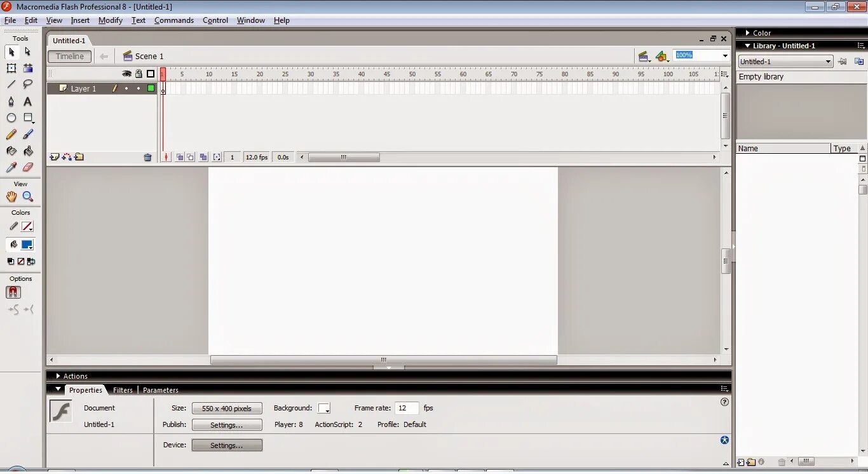The height and width of the screenshot is (474, 868).
Task: Select the Ink Bottle tool
Action: tap(11, 151)
